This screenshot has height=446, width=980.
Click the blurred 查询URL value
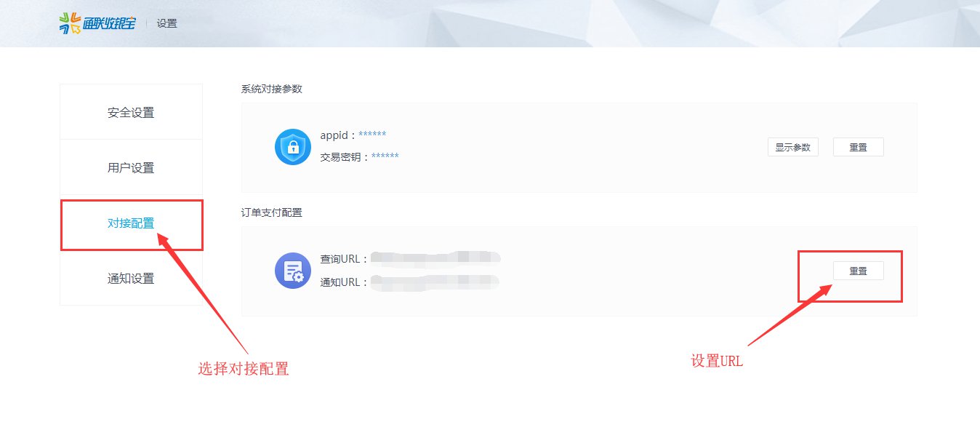[435, 257]
